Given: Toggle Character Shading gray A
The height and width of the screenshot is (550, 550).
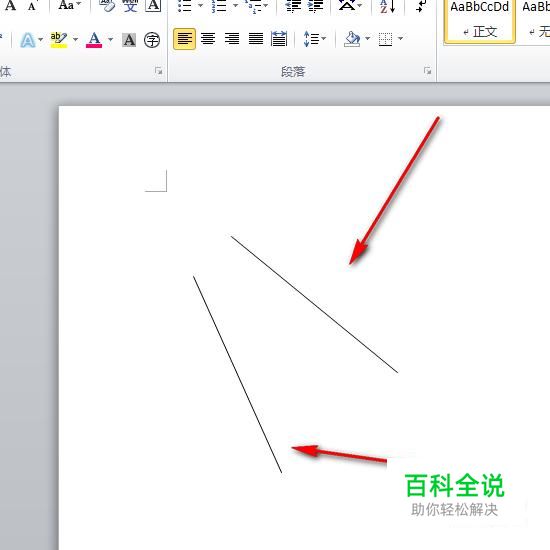Looking at the screenshot, I should pyautogui.click(x=129, y=40).
